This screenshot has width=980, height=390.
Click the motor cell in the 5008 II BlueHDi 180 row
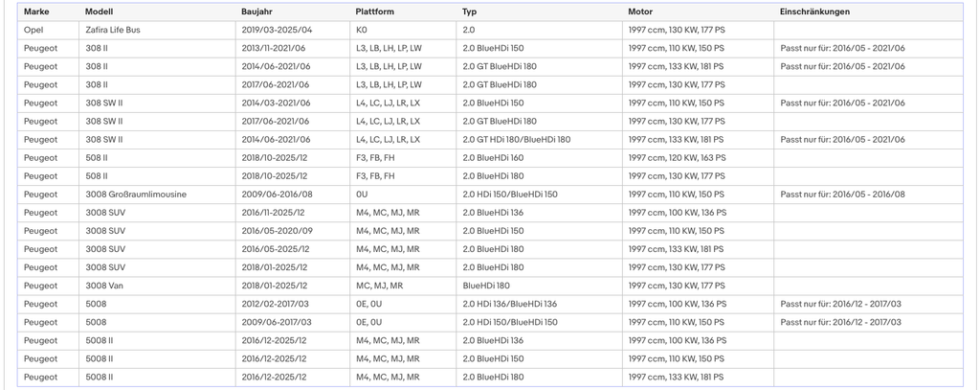698,377
